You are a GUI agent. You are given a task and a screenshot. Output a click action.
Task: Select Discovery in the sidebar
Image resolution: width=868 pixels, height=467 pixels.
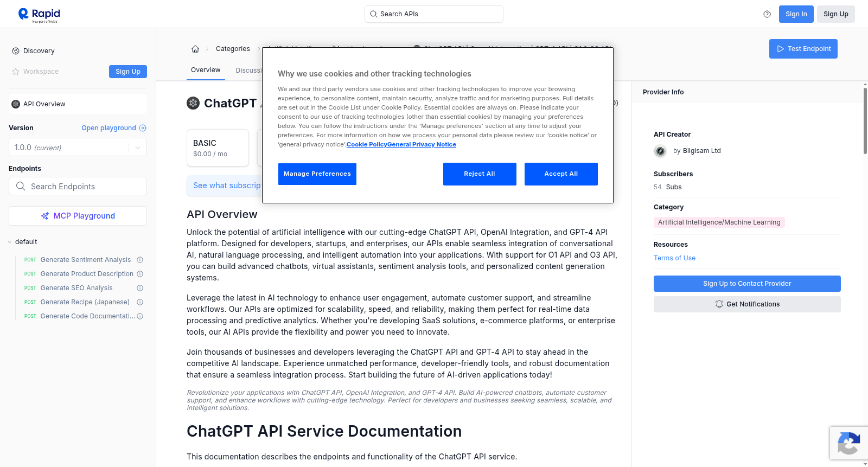click(x=39, y=51)
